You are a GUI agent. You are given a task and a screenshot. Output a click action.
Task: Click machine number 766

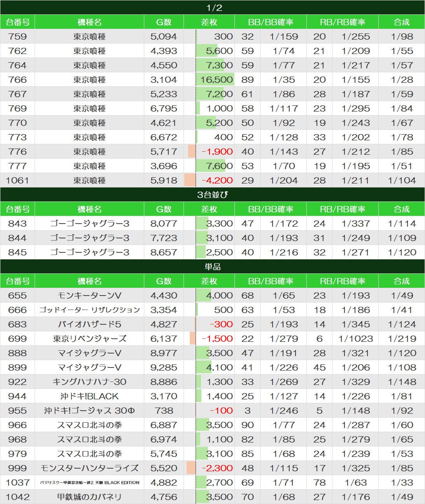17,80
